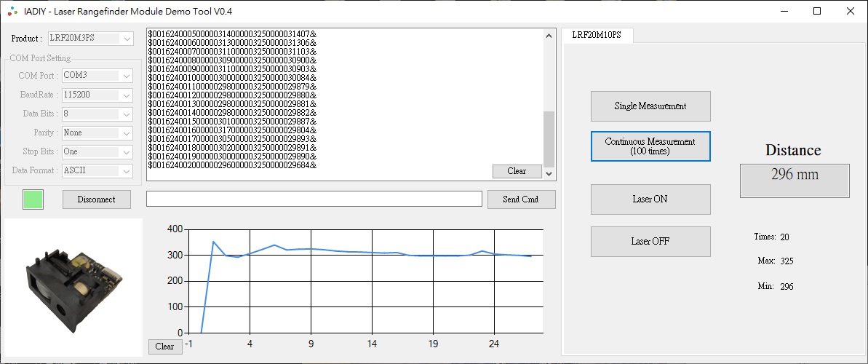
Task: Click the Send Cmd button
Action: 521,199
